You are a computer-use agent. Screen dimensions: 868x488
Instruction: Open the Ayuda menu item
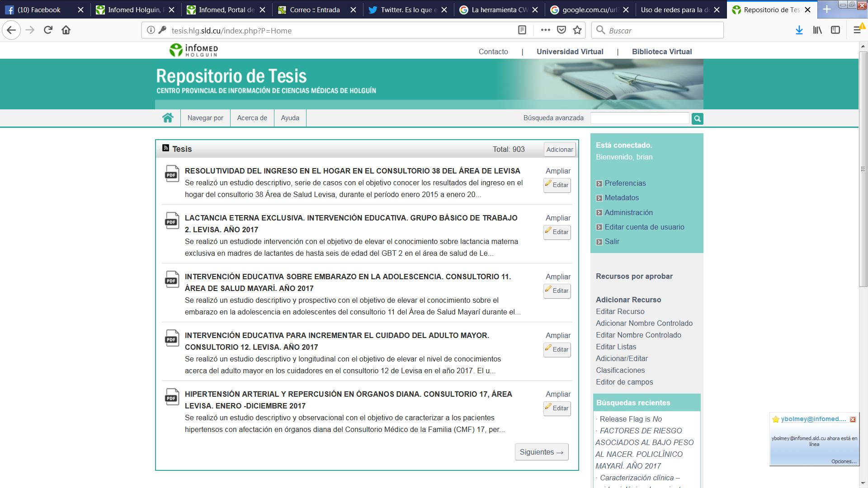[x=290, y=118]
